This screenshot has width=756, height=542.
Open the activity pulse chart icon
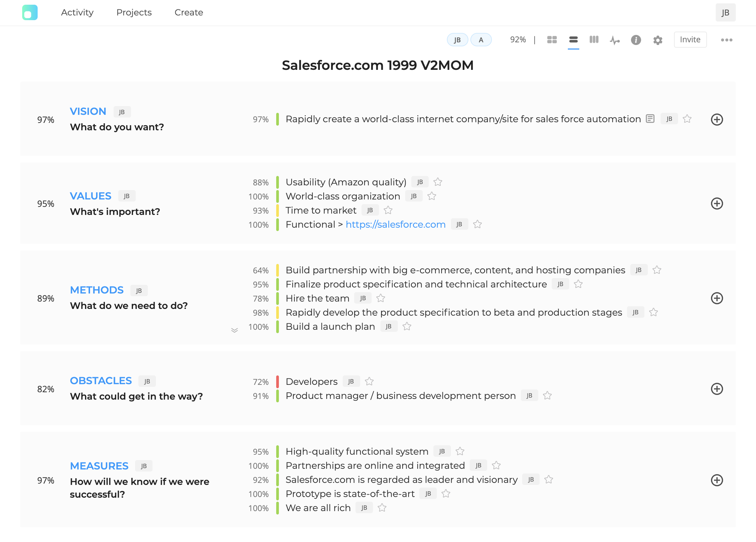click(615, 40)
